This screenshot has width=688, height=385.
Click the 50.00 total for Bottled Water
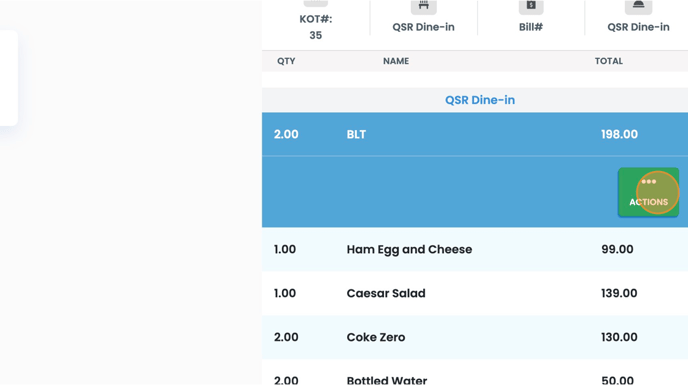pyautogui.click(x=617, y=380)
